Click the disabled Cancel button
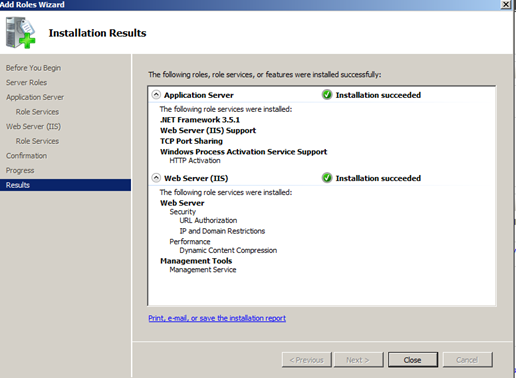This screenshot has width=516, height=378. point(467,360)
